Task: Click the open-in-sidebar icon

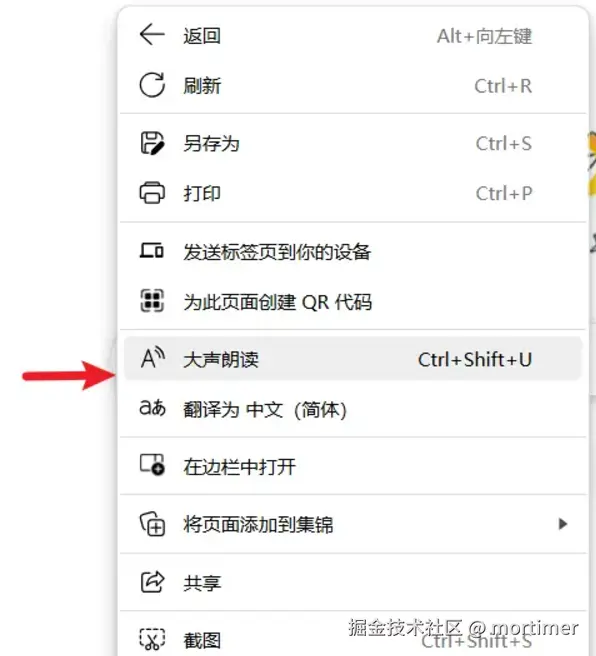Action: click(x=152, y=465)
